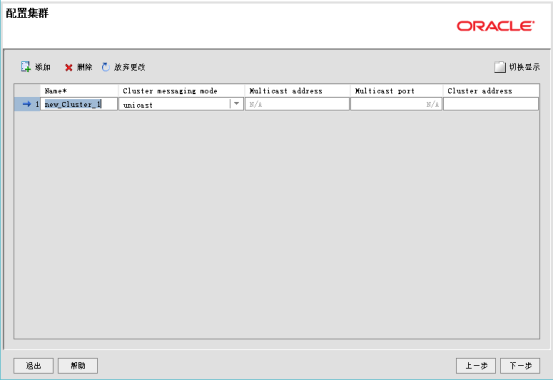Click the Cluster messaging mode column header

tap(181, 91)
